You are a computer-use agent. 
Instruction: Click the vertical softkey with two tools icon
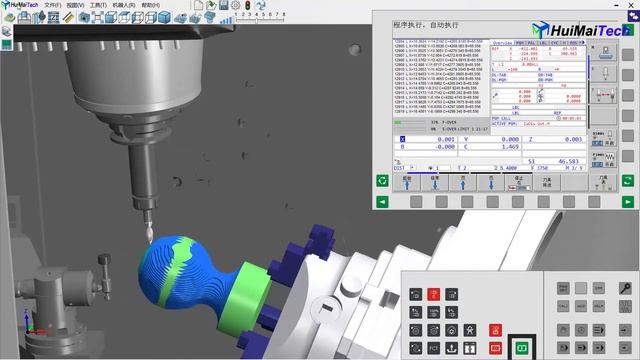click(x=604, y=95)
